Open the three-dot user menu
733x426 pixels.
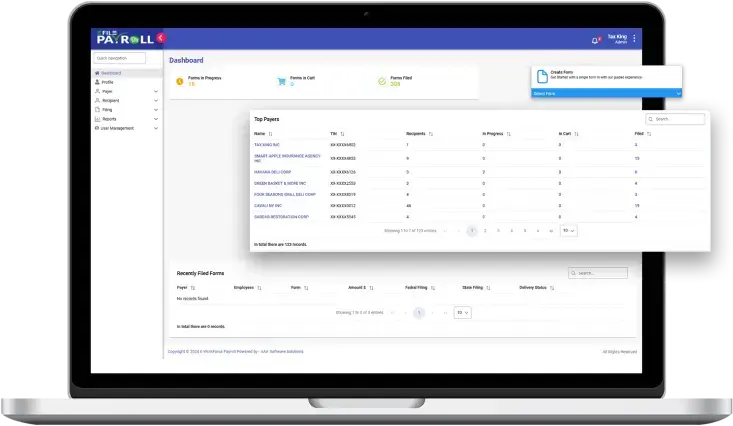click(634, 39)
